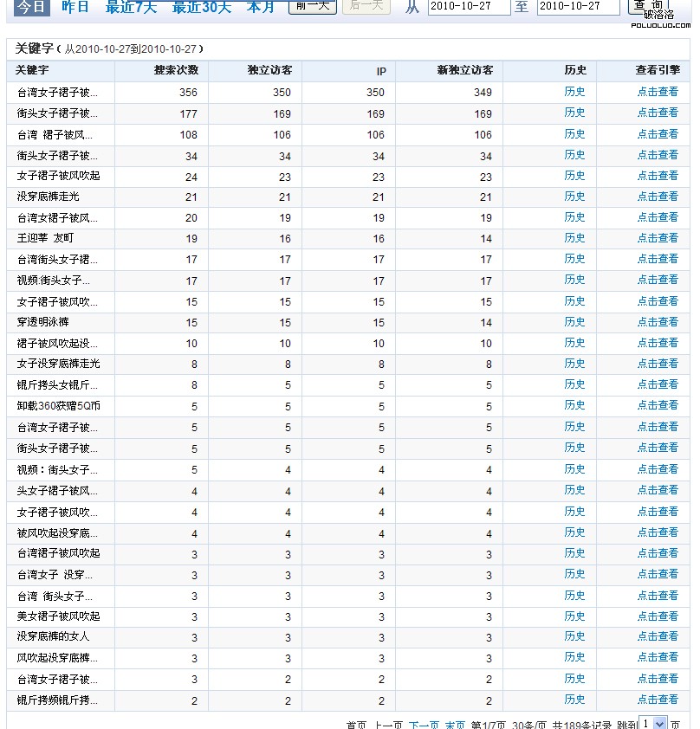Click the 独立访客 column header
Image resolution: width=700 pixels, height=729 pixels.
coord(269,70)
